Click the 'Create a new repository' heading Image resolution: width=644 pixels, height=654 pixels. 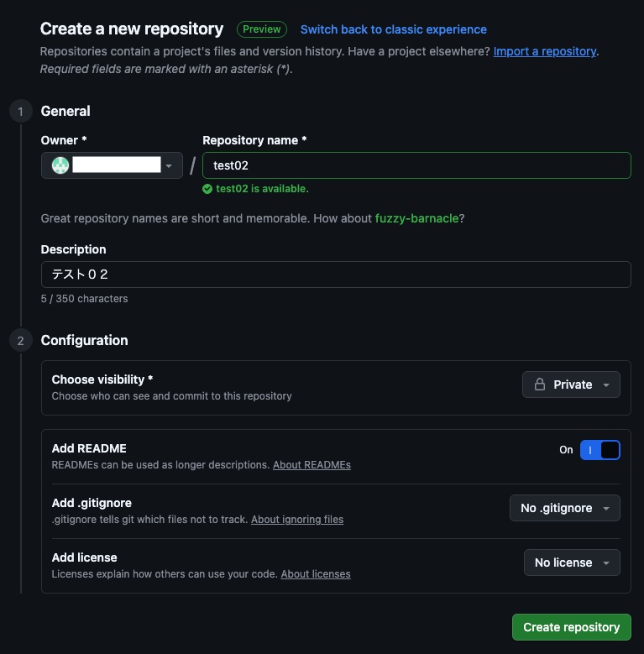(132, 29)
